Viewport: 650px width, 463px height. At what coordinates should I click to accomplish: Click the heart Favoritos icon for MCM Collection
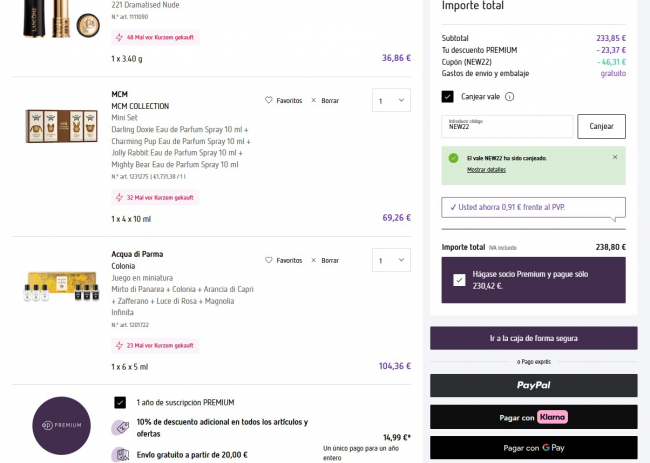pyautogui.click(x=269, y=100)
